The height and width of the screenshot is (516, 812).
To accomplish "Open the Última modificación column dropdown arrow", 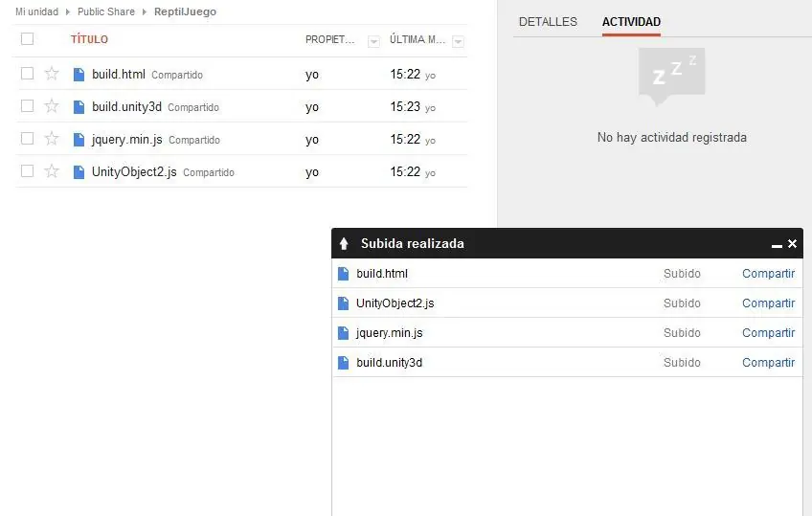I will pos(458,41).
